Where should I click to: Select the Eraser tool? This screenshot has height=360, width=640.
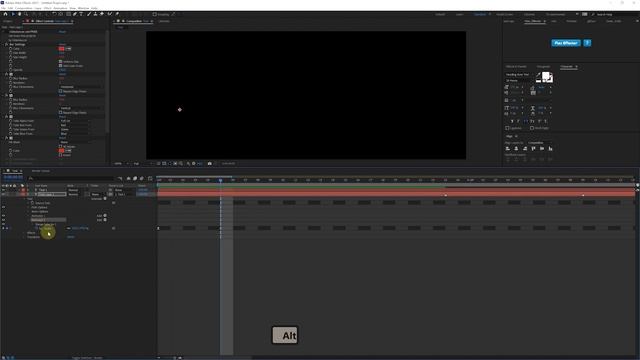pos(102,14)
